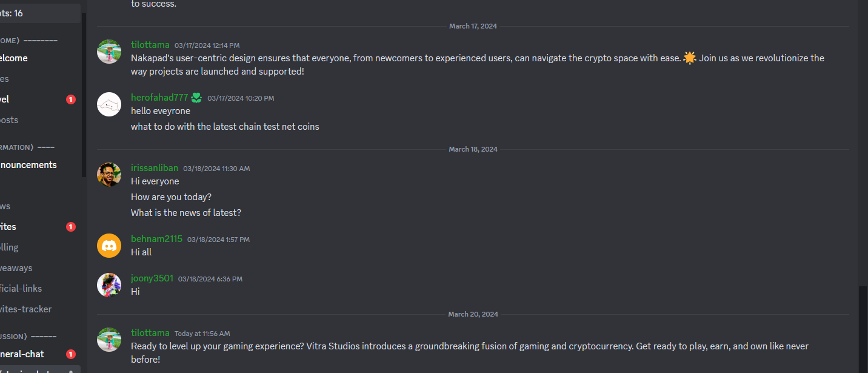868x373 pixels.
Task: Click the irissanliban username link
Action: click(155, 168)
